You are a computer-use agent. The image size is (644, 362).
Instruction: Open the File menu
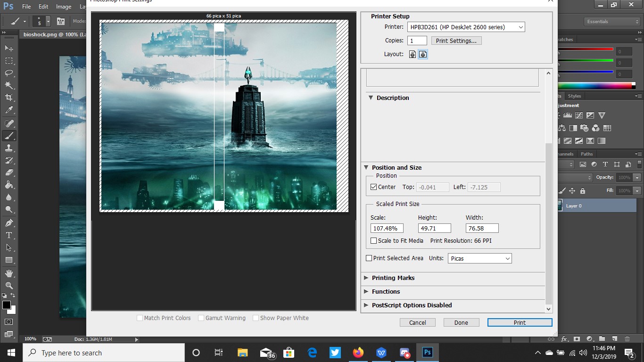(26, 7)
